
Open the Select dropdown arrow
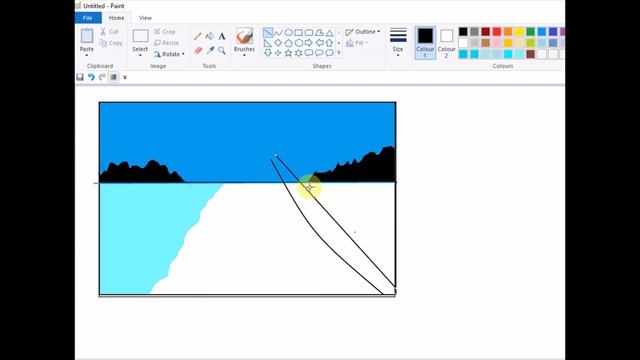[x=140, y=55]
